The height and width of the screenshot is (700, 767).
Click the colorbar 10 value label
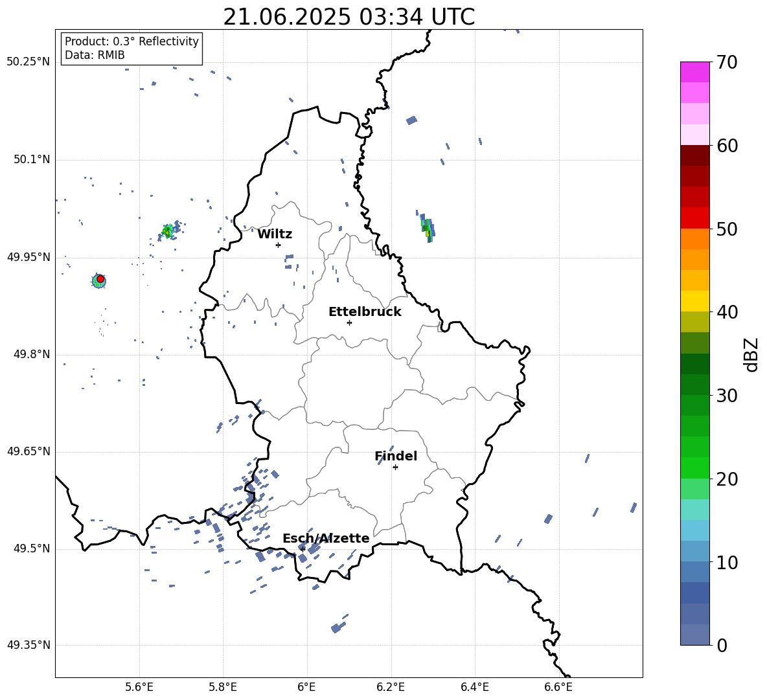click(727, 563)
